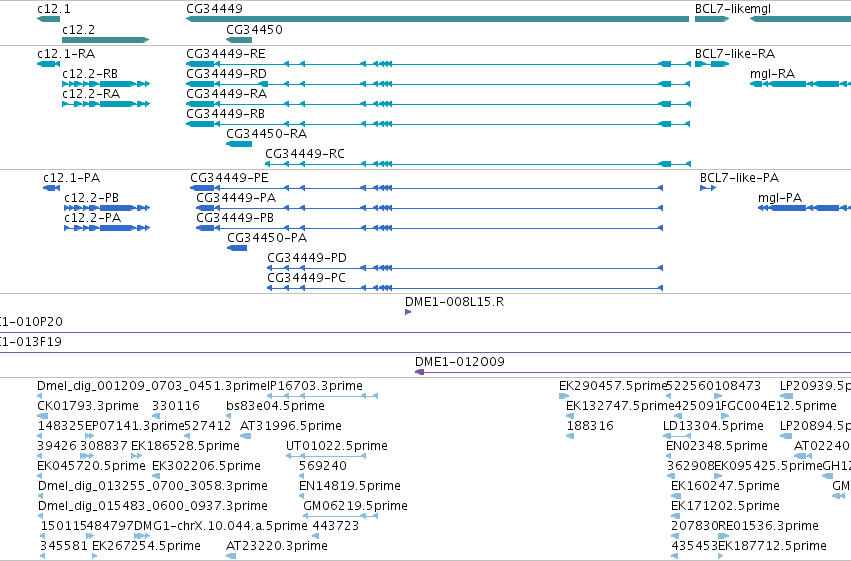Select the CG34449-PE protein label
This screenshot has height=561, width=851.
tap(229, 178)
